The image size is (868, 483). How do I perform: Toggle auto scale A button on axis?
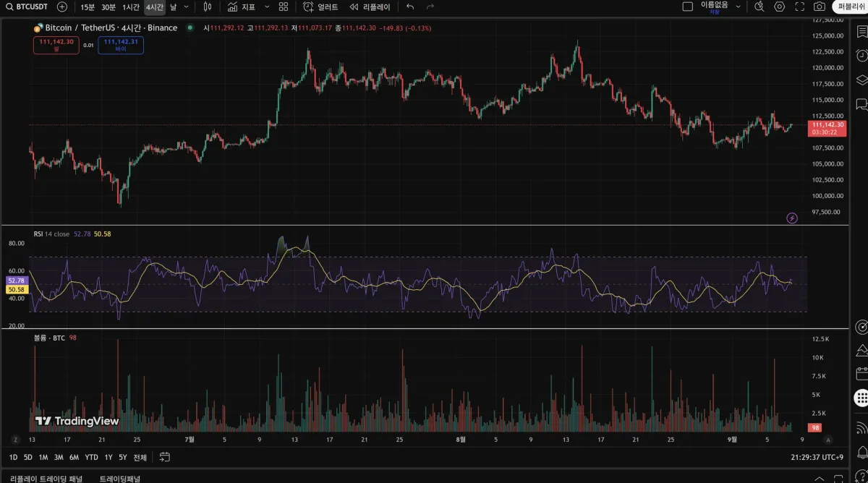click(828, 440)
